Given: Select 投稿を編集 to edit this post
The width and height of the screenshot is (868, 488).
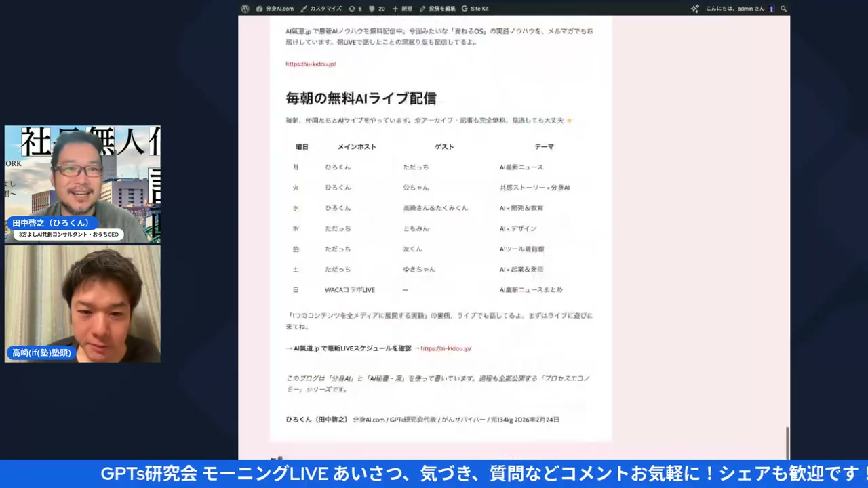Looking at the screenshot, I should coord(441,8).
